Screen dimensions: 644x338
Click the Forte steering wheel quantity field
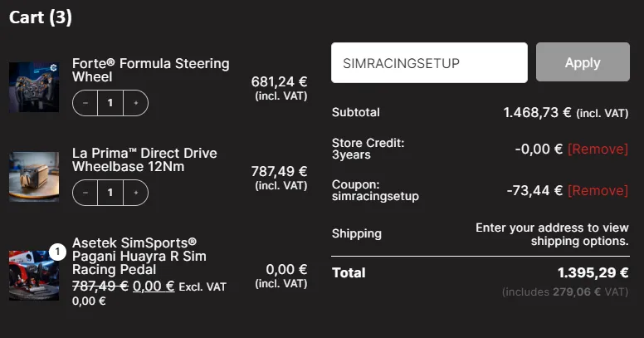tap(110, 103)
